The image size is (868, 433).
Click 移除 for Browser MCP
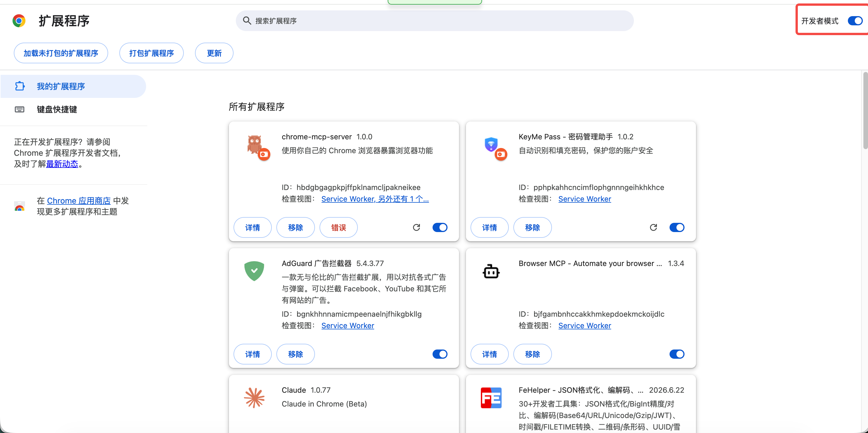[532, 354]
